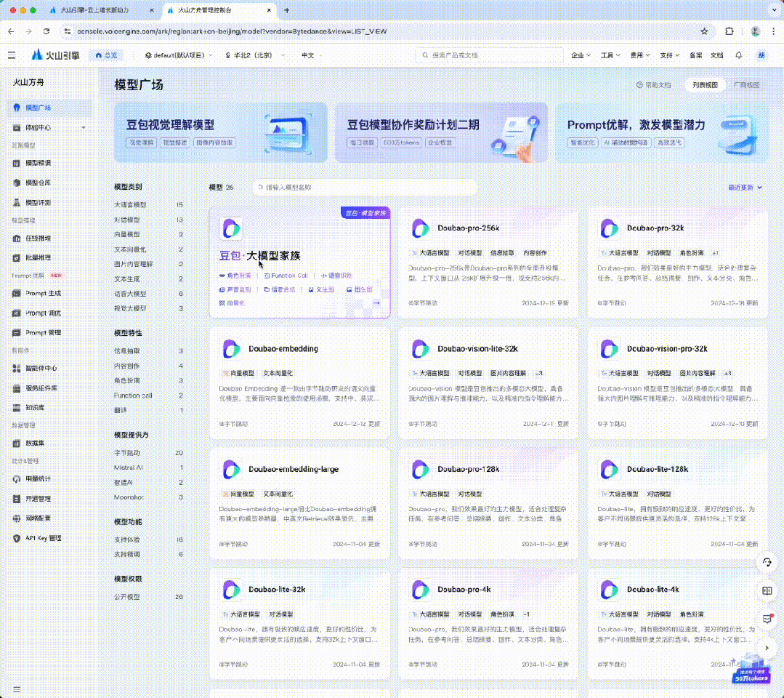This screenshot has height=698, width=784.
Task: Open the 工具 dropdown menu
Action: pos(610,55)
